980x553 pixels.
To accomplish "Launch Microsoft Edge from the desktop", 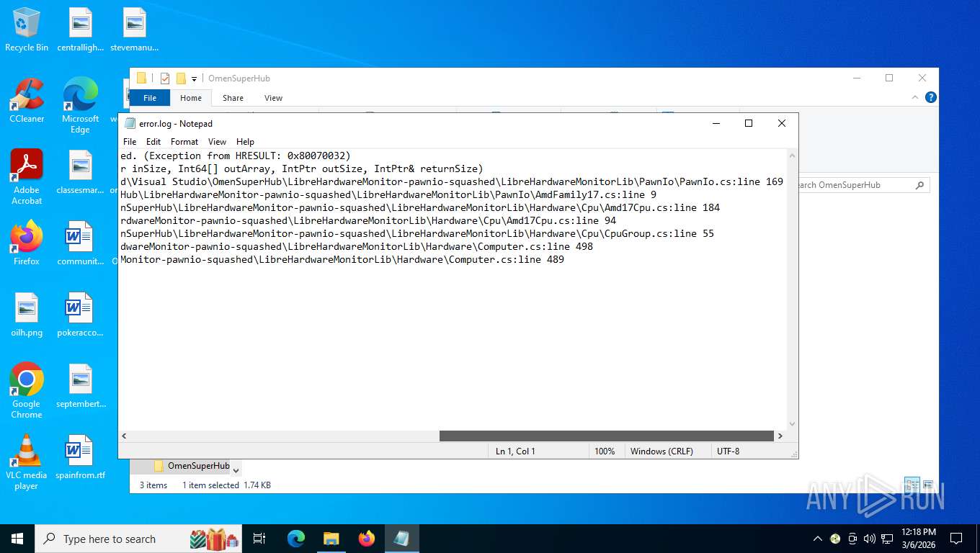I will 80,105.
